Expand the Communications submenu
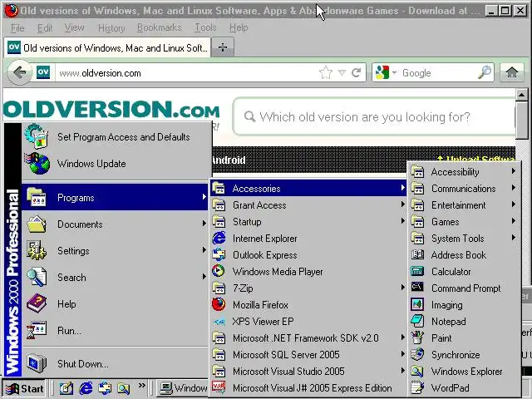Screen dimensions: 532x399 click(x=464, y=189)
